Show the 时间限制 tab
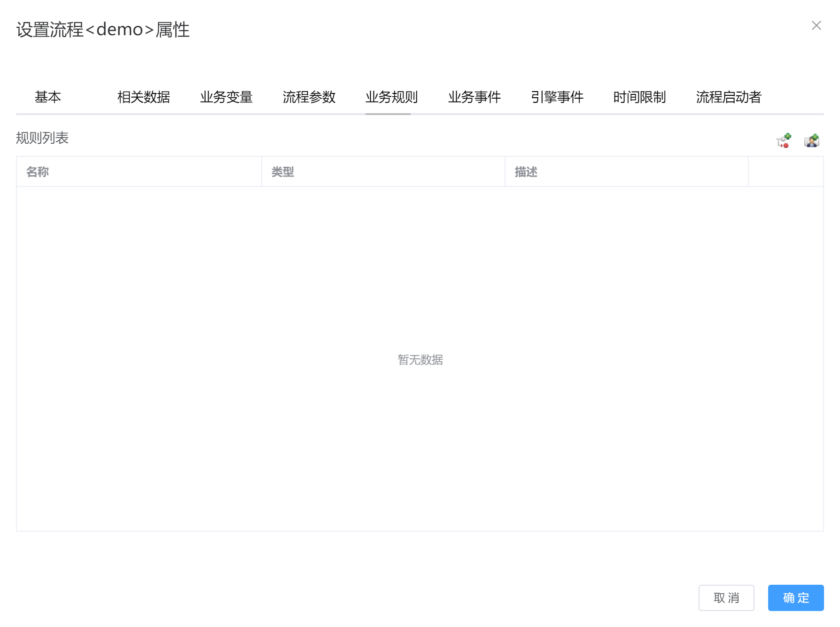The width and height of the screenshot is (840, 627). 640,97
